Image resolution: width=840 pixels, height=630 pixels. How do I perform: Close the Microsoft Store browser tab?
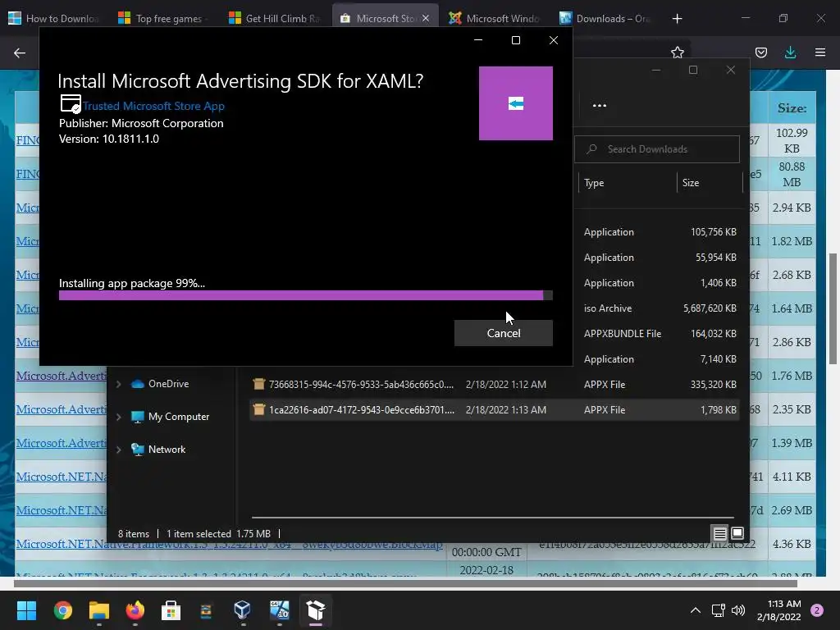[x=426, y=18]
